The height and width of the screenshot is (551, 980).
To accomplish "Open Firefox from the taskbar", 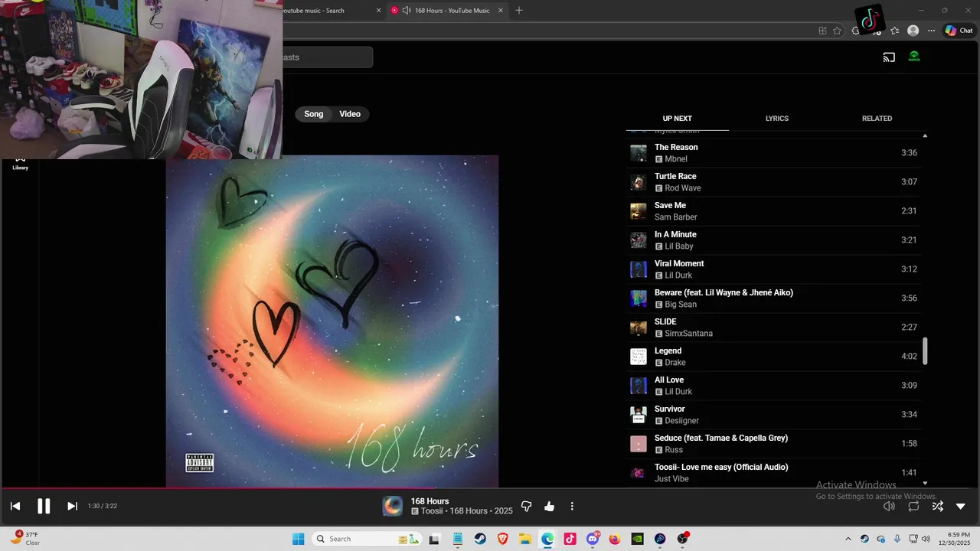I will [615, 539].
